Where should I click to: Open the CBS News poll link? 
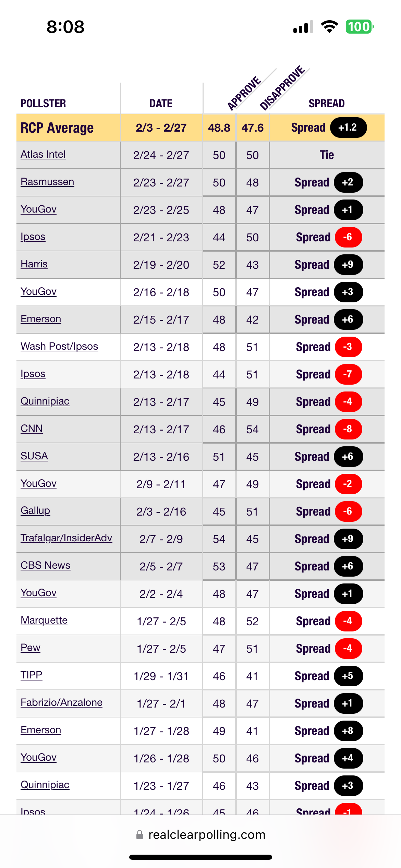tap(46, 565)
